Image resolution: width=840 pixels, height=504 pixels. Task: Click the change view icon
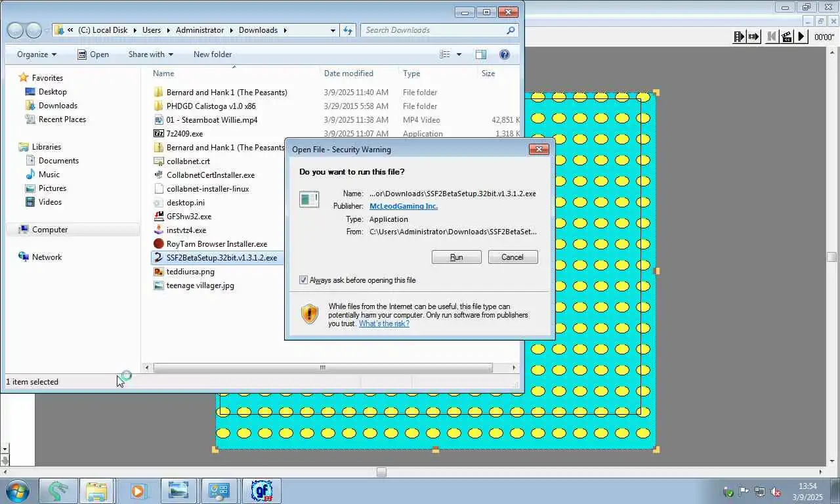[445, 54]
